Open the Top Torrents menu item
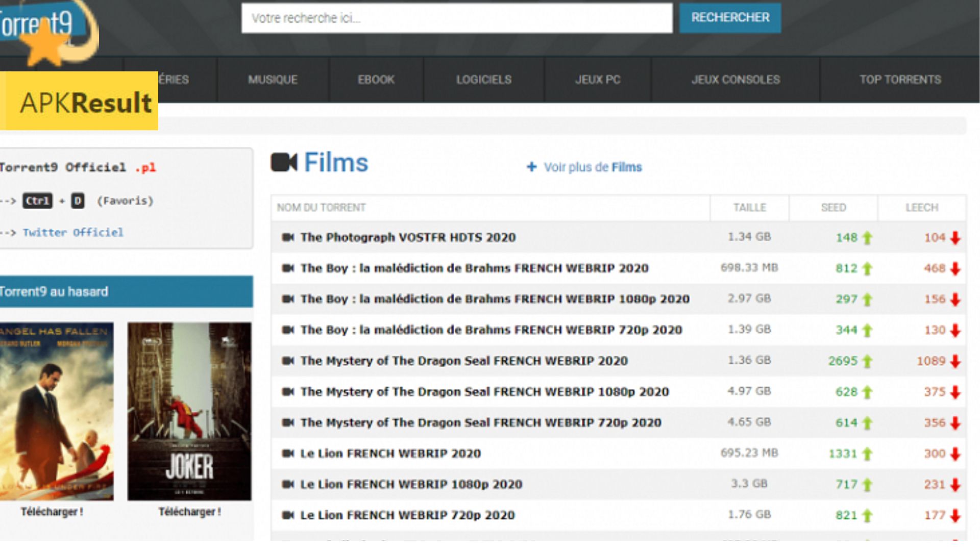Screen dimensions: 980x551 [900, 80]
